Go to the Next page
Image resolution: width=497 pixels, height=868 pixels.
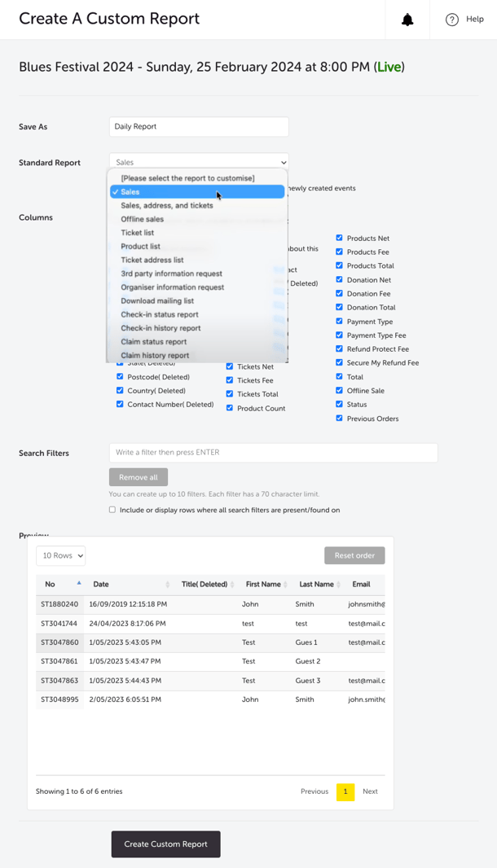tap(370, 791)
